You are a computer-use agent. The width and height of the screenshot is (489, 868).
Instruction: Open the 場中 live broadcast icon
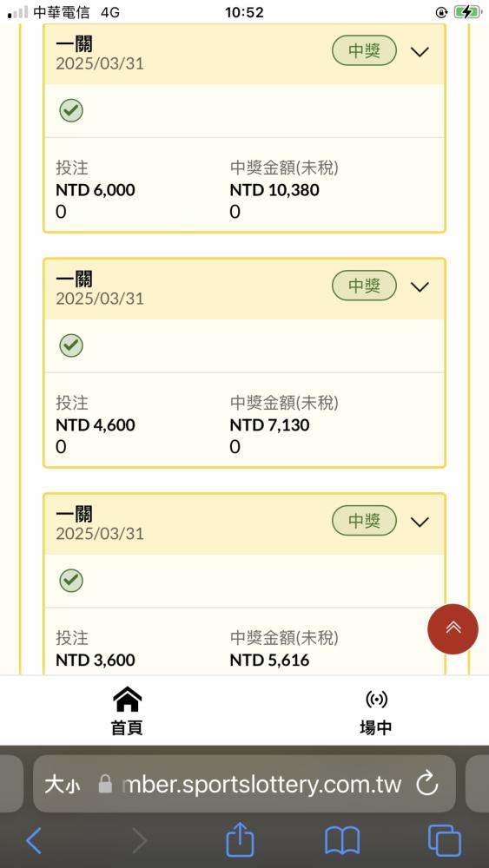point(377,700)
